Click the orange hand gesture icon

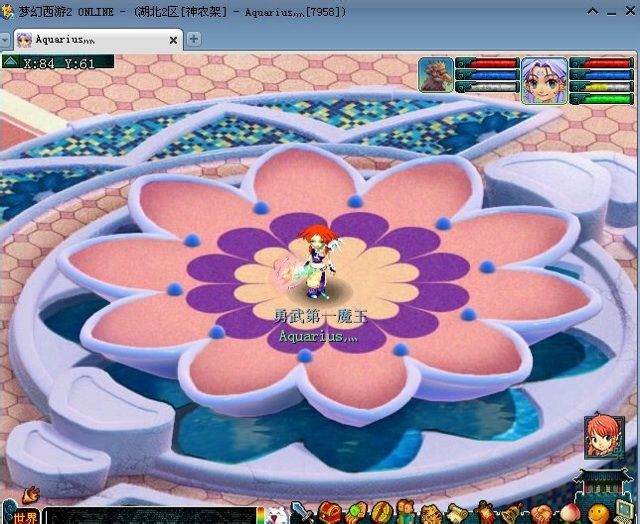31,495
